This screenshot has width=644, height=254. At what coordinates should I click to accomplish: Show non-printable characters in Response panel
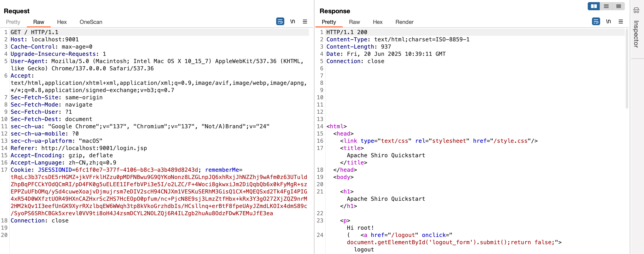point(608,22)
